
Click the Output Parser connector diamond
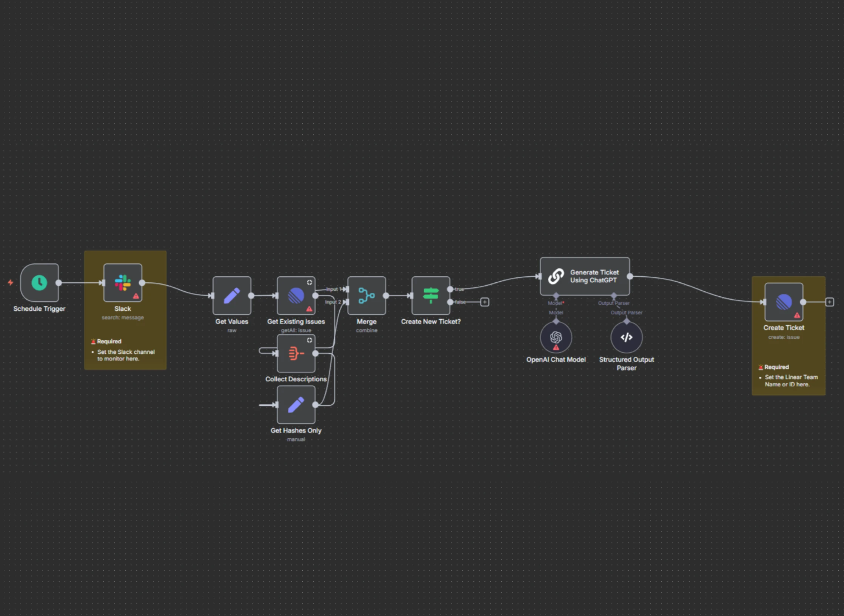pos(614,295)
